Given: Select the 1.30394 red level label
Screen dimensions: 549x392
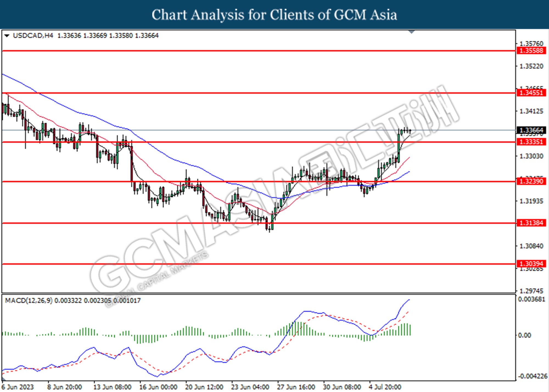Looking at the screenshot, I should click(531, 264).
